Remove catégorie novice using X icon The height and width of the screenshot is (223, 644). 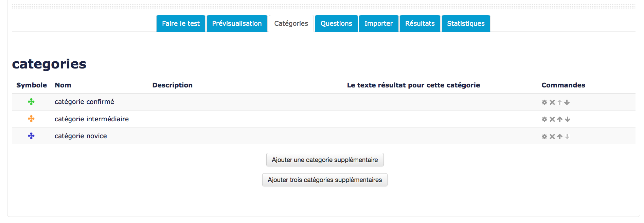pos(552,137)
